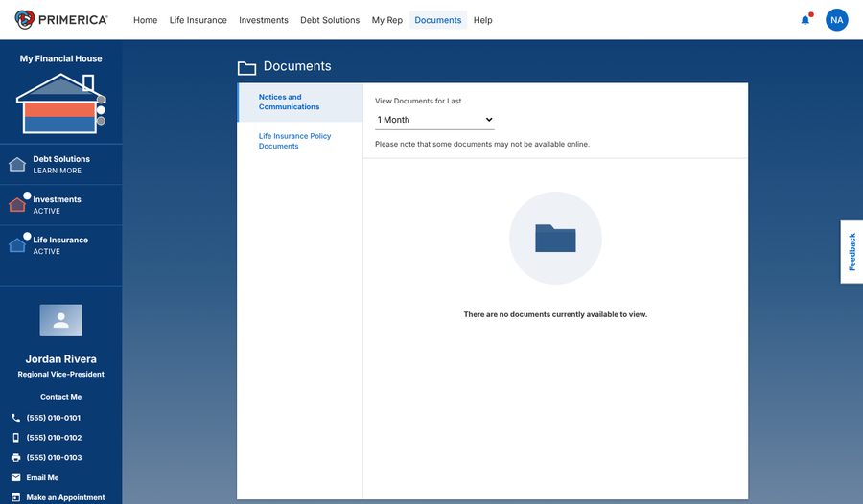Open the View Documents for Last dropdown
This screenshot has height=504, width=863.
[434, 120]
